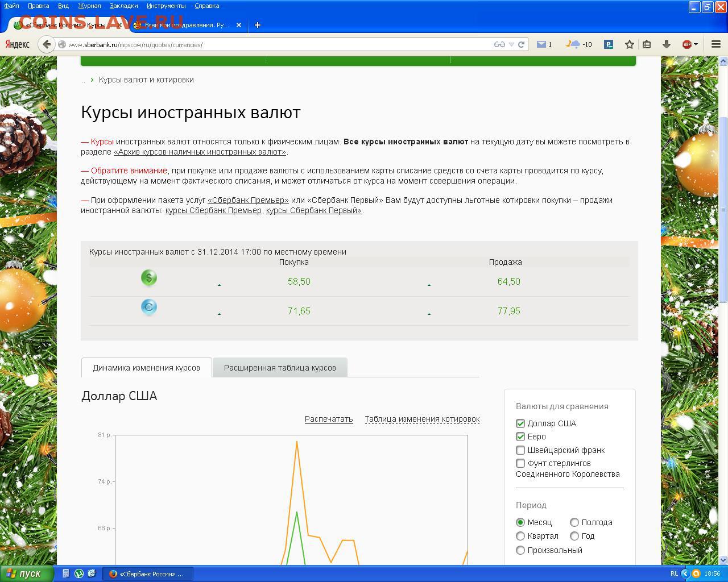This screenshot has height=582, width=728.
Task: Click the RL language indicator in the tray
Action: tap(674, 573)
